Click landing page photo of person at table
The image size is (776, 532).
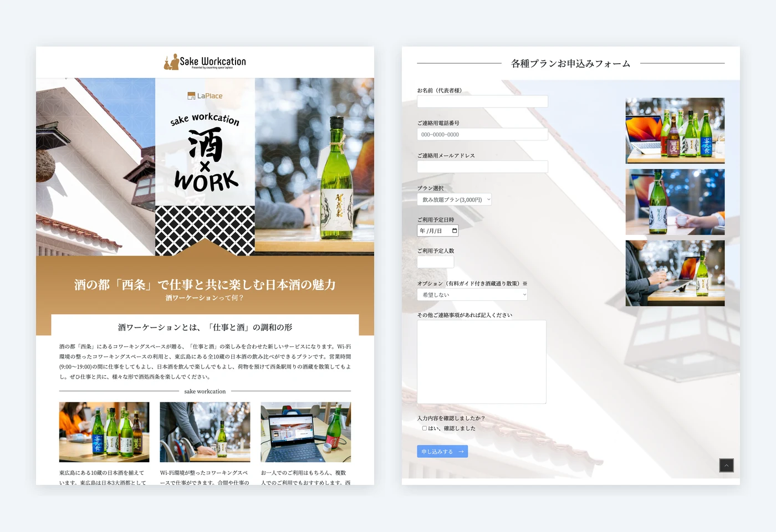pyautogui.click(x=205, y=432)
